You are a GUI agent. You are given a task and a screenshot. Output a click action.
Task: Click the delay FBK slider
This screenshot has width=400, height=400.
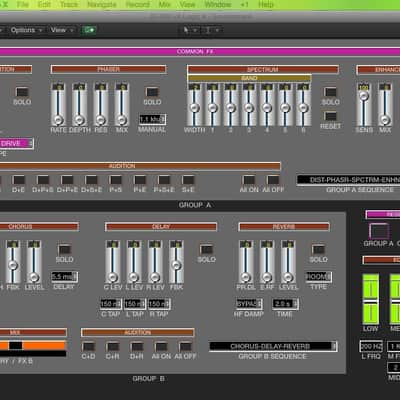[x=176, y=262]
